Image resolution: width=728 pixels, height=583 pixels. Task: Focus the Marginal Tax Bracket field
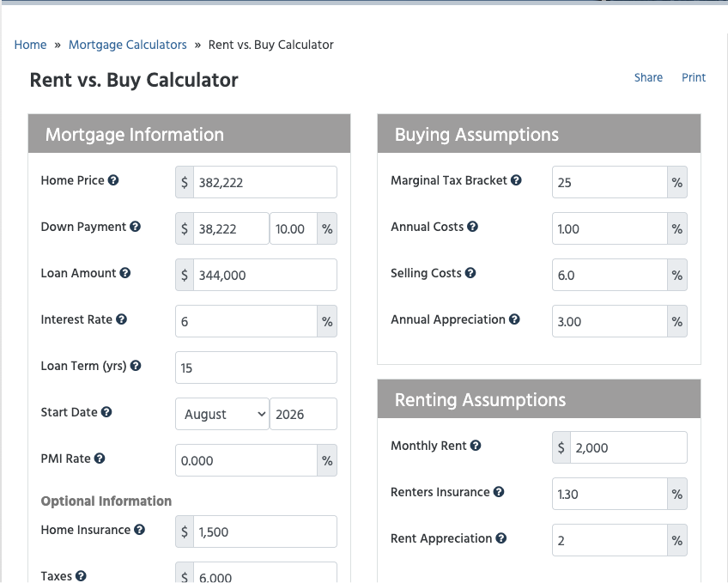point(610,182)
